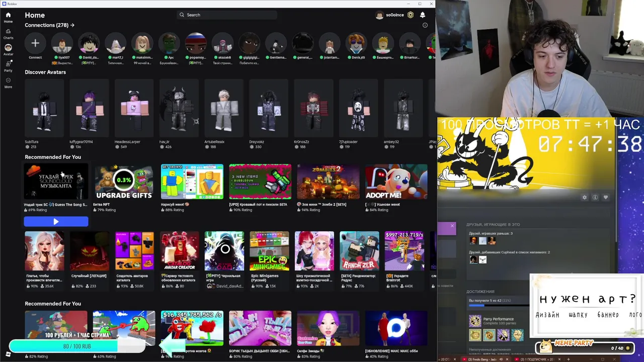Screen dimensions: 644x362
Task: Play the 'Угадай трек SC' game
Action: 56,221
